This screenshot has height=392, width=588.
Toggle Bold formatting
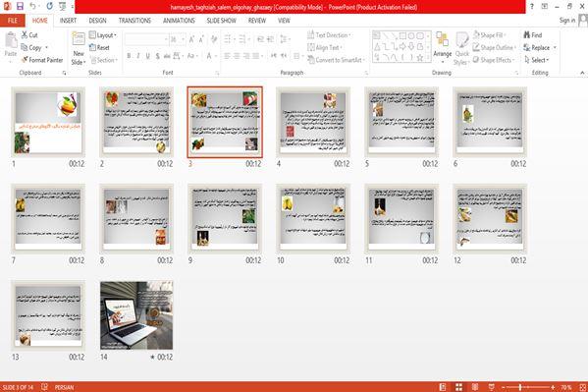pyautogui.click(x=129, y=56)
